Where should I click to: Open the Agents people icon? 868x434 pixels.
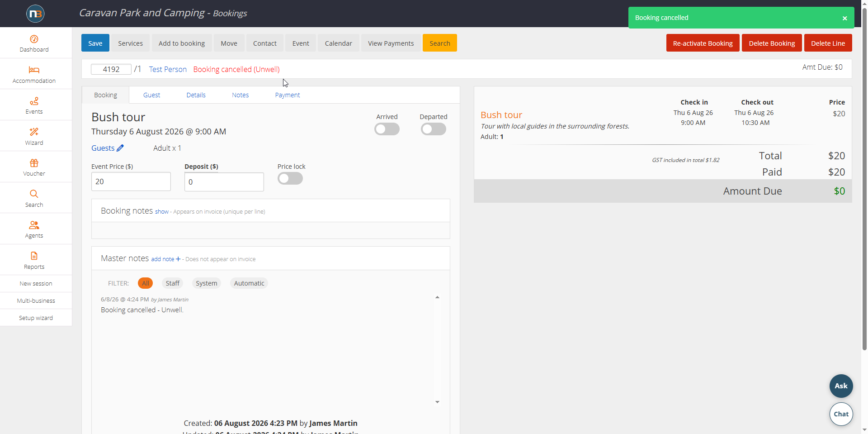(34, 225)
